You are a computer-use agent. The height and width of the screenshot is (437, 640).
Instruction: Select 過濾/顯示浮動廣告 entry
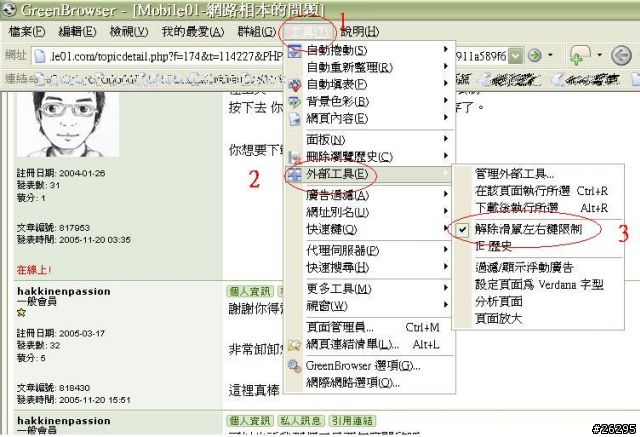538,267
